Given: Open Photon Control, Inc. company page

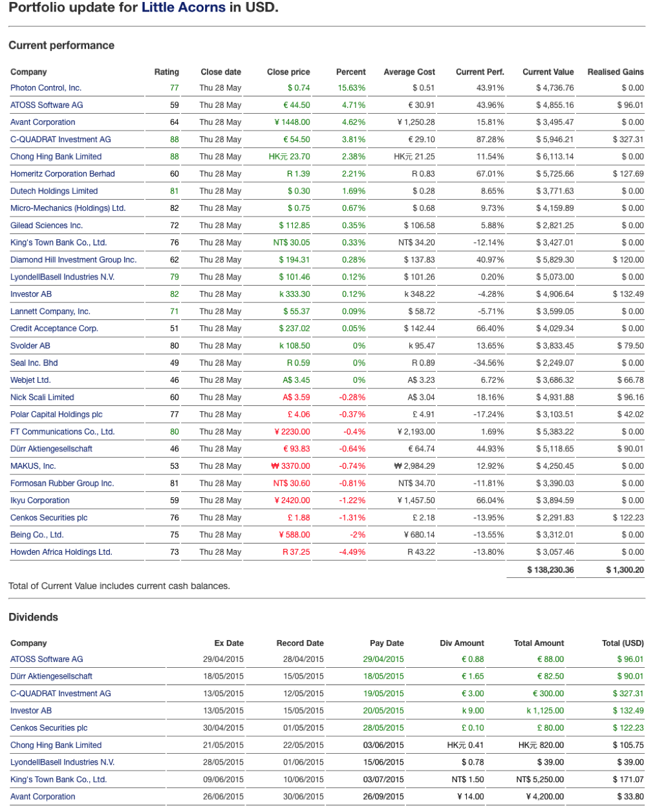Looking at the screenshot, I should (46, 88).
